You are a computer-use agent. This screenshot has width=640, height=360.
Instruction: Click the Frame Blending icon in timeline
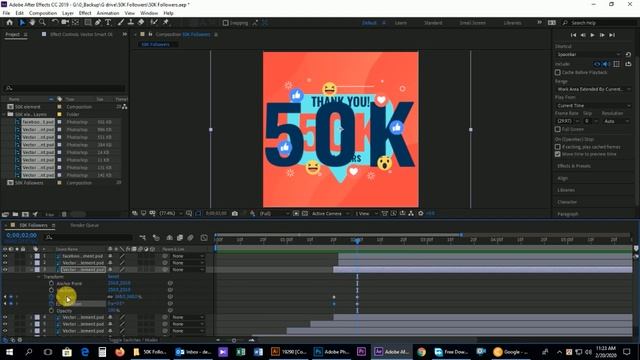coord(180,238)
